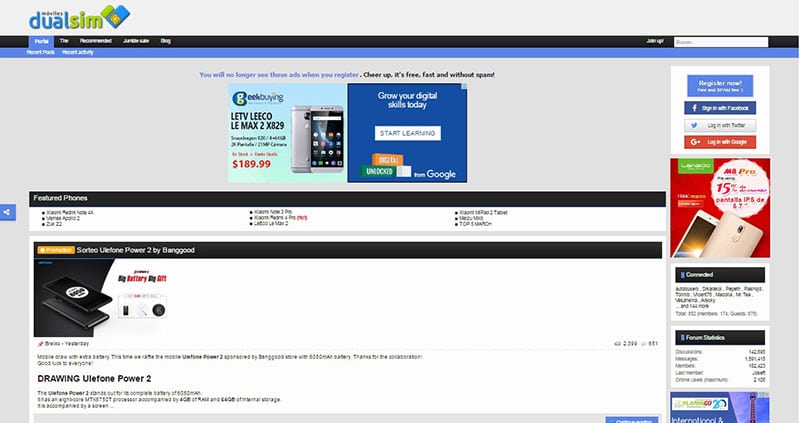The image size is (800, 423).
Task: Click the Connected panel header
Action: tap(720, 275)
